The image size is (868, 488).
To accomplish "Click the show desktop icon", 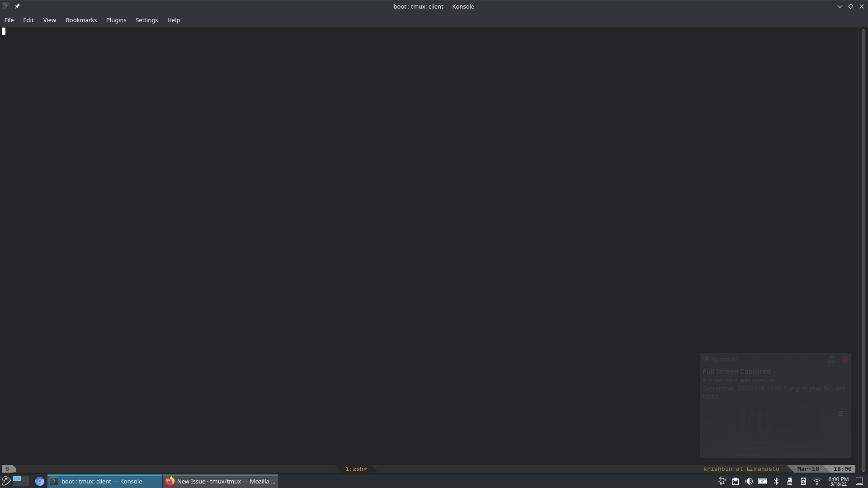I will [x=859, y=481].
